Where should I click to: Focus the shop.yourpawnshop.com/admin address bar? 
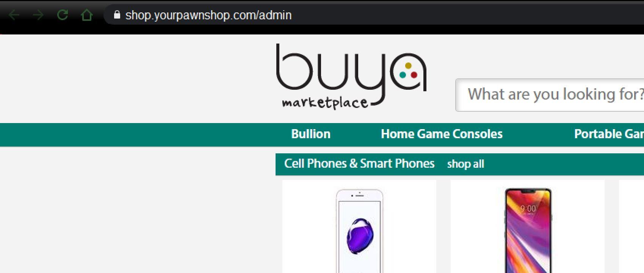[x=373, y=15]
